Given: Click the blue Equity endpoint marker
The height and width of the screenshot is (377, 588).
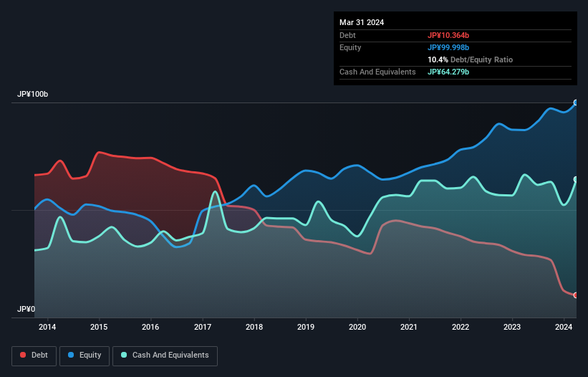Looking at the screenshot, I should (x=576, y=102).
